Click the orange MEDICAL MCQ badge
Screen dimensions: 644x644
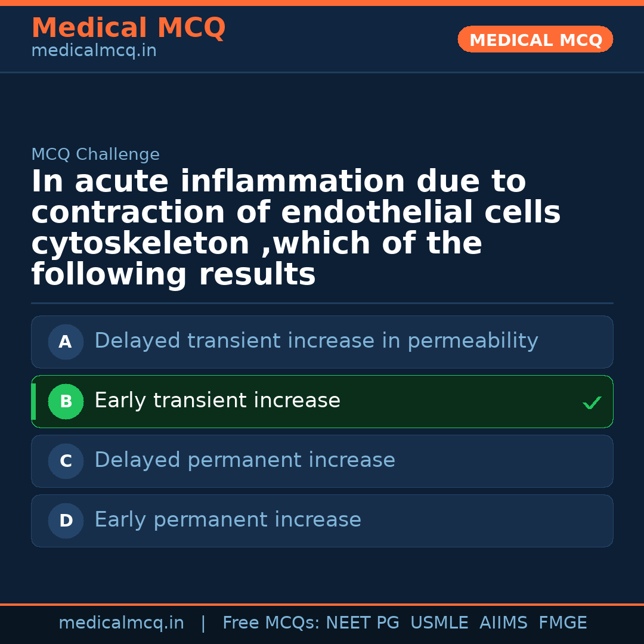click(x=535, y=40)
